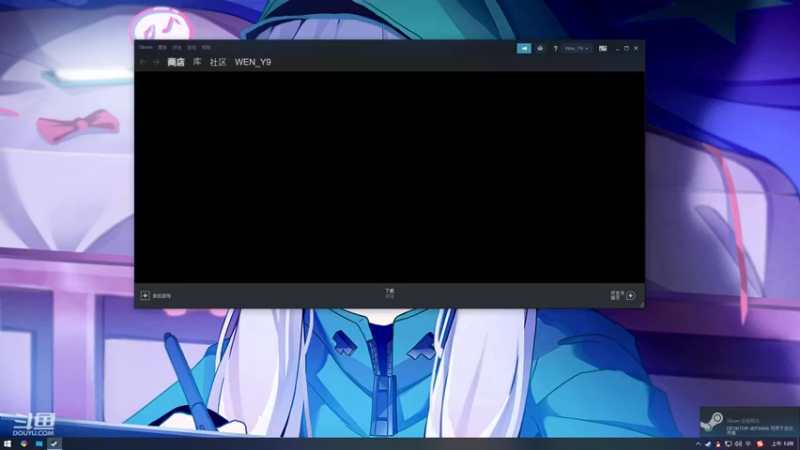Show hidden system tray icons
The image size is (800, 450).
(x=698, y=444)
